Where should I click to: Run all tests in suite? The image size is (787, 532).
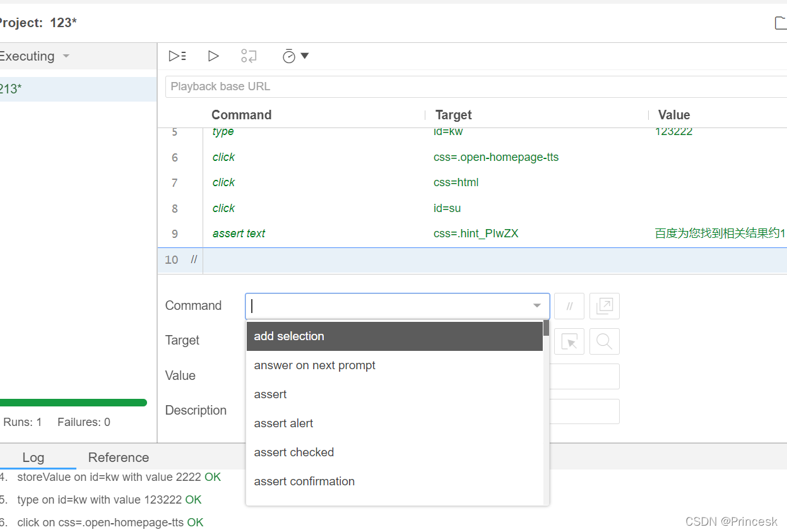coord(177,56)
